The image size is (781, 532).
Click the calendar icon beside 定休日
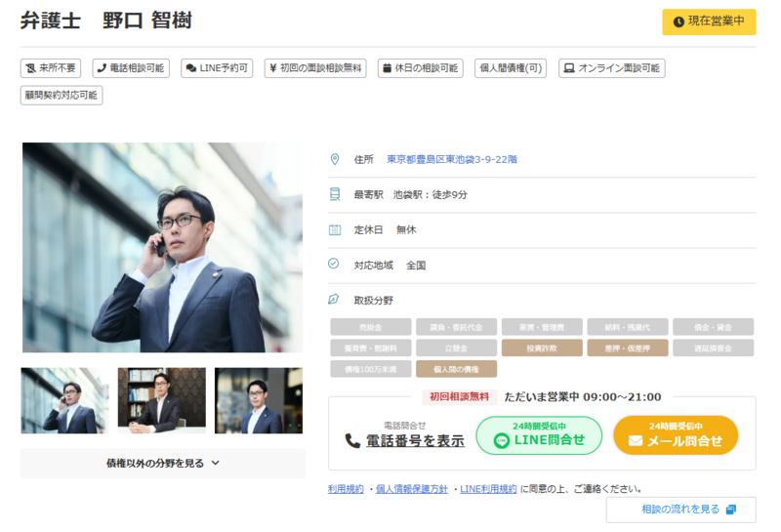pyautogui.click(x=335, y=229)
